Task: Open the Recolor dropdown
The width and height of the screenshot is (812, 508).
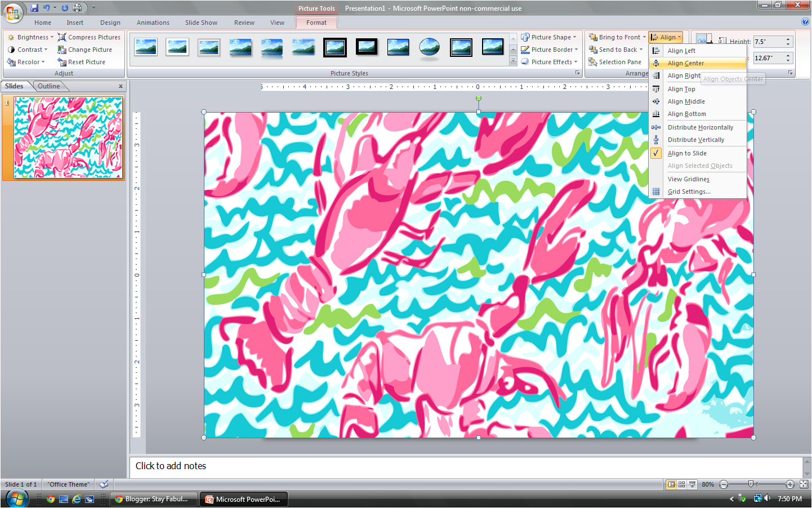Action: click(26, 62)
